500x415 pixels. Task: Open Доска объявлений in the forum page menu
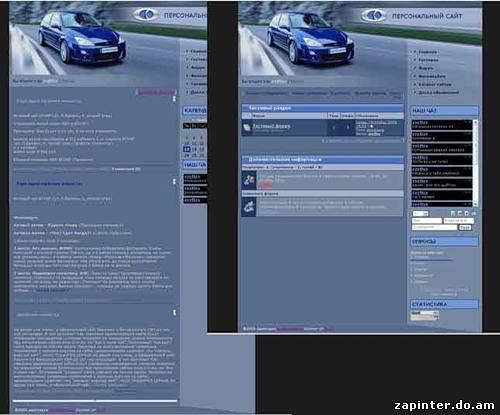click(438, 92)
